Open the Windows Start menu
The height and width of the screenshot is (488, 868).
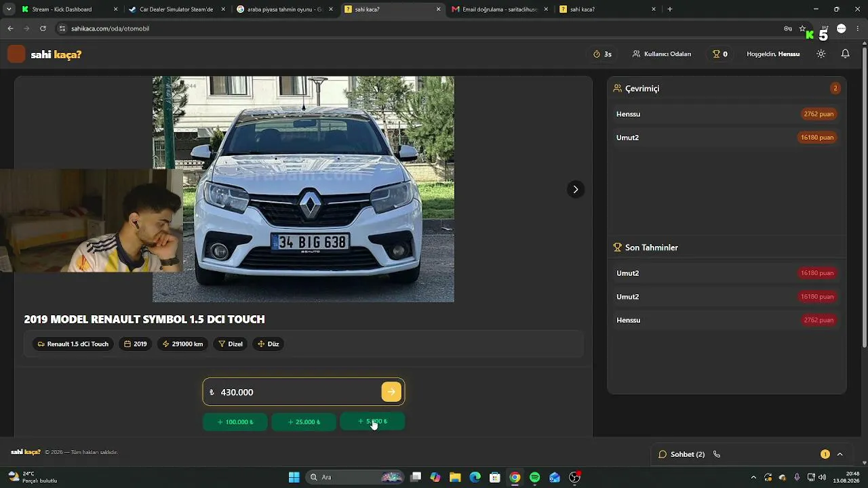click(x=294, y=477)
